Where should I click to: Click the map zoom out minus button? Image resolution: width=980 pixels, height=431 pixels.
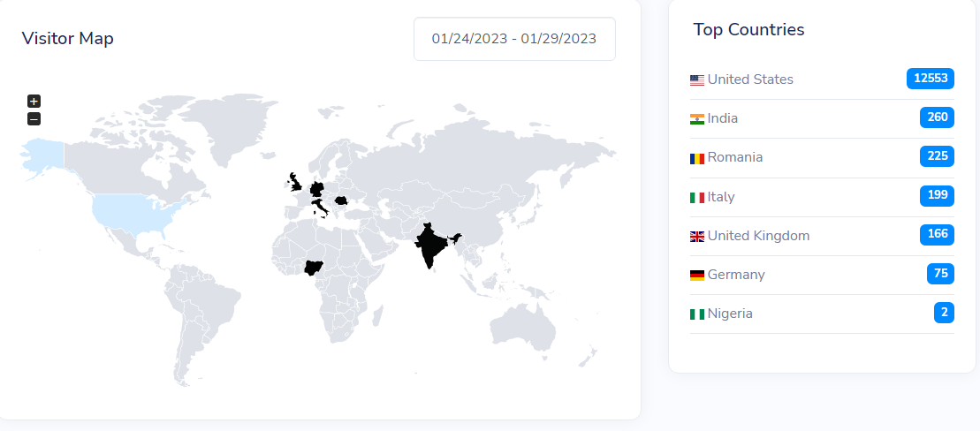pyautogui.click(x=34, y=119)
